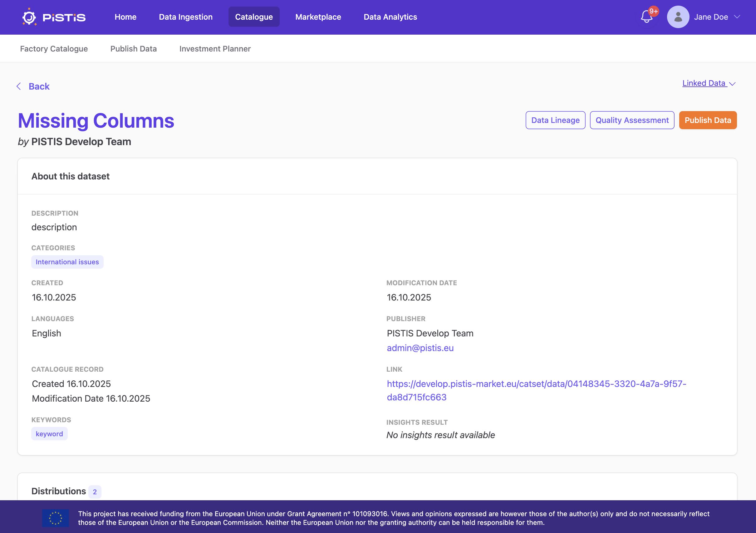Switch to the Factory Catalogue tab

[54, 49]
